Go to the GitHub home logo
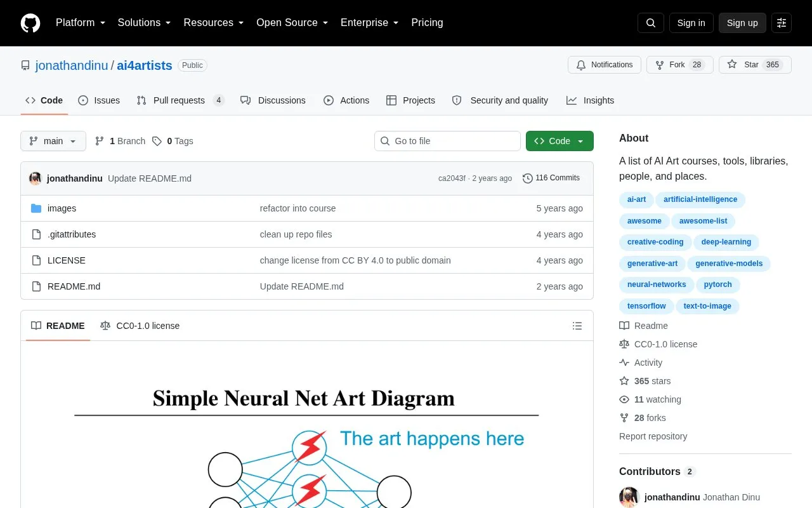Viewport: 812px width, 508px height. tap(30, 23)
